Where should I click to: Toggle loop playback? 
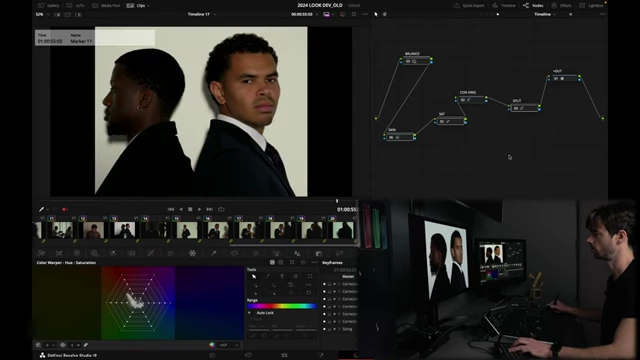pyautogui.click(x=221, y=209)
